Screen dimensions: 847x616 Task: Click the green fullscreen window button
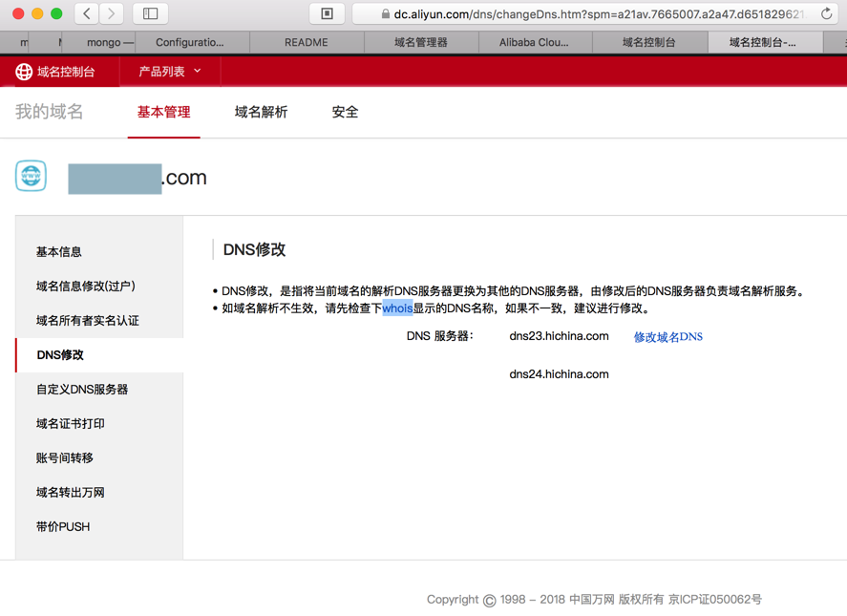(56, 13)
